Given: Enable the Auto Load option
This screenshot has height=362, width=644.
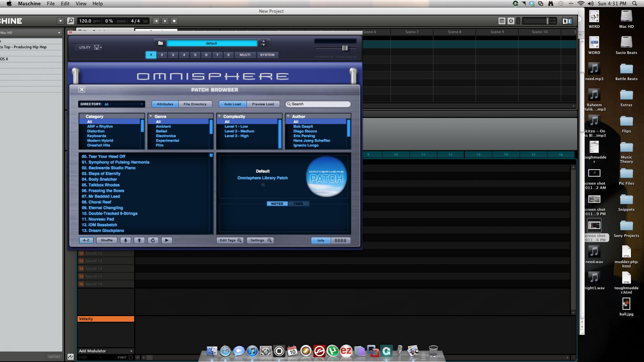Looking at the screenshot, I should point(233,104).
